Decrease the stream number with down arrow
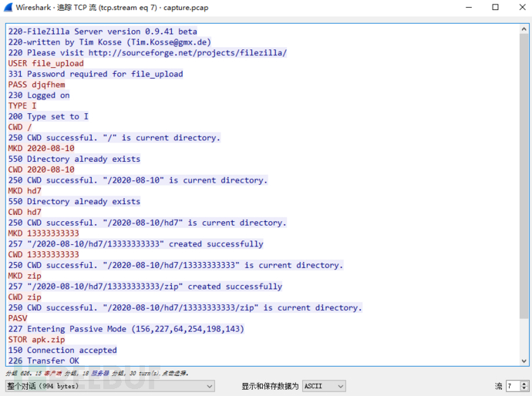The image size is (532, 396). [524, 388]
